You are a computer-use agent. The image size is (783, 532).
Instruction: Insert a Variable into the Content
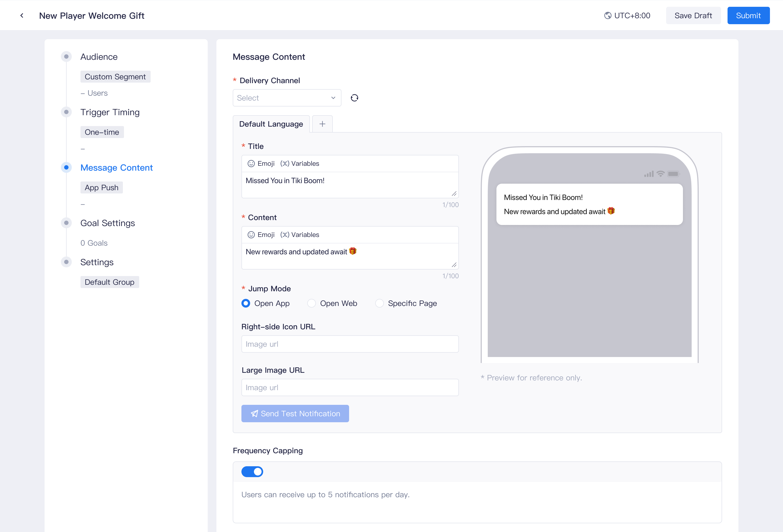[x=300, y=234]
